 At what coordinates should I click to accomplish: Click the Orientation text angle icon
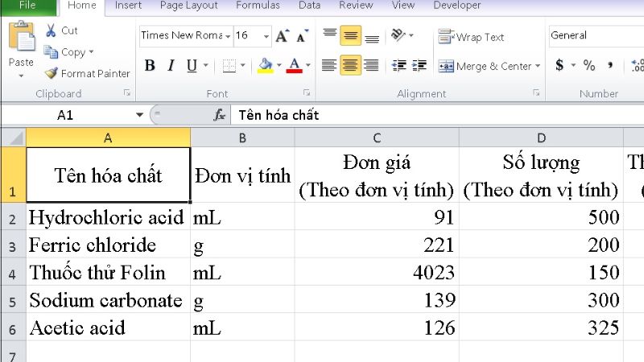point(398,35)
